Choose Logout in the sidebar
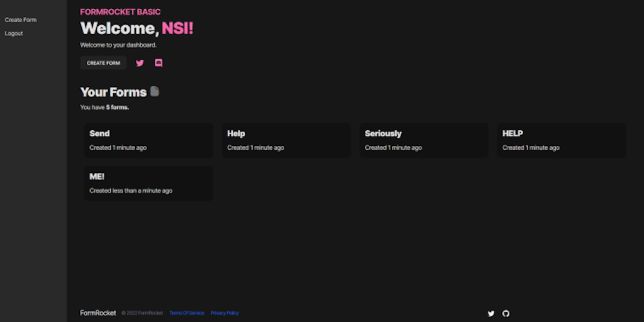644x322 pixels. point(14,33)
